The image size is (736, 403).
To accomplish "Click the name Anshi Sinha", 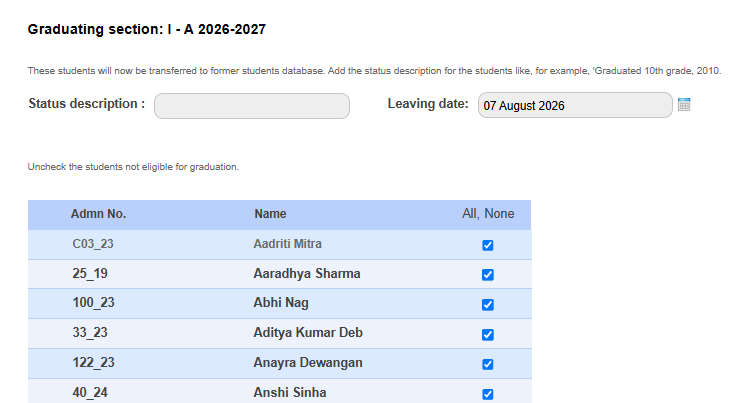I will click(290, 393).
